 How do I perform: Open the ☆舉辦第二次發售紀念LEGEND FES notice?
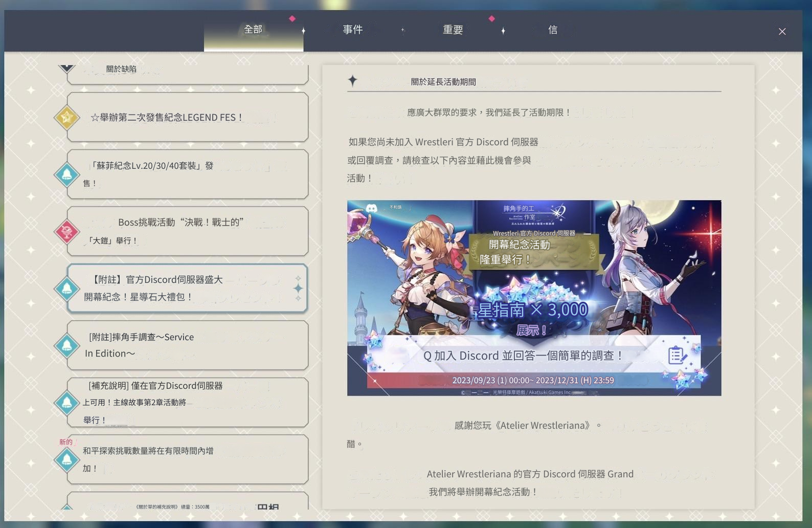(x=188, y=117)
